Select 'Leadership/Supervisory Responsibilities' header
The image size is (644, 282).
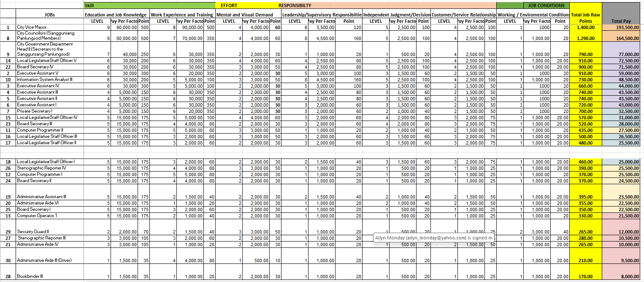click(322, 15)
